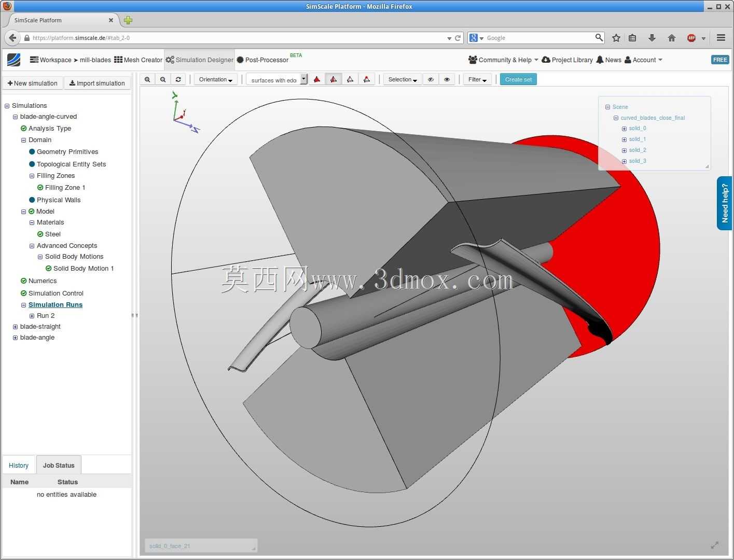
Task: Click the crossed-eye hide selection icon
Action: tap(431, 79)
